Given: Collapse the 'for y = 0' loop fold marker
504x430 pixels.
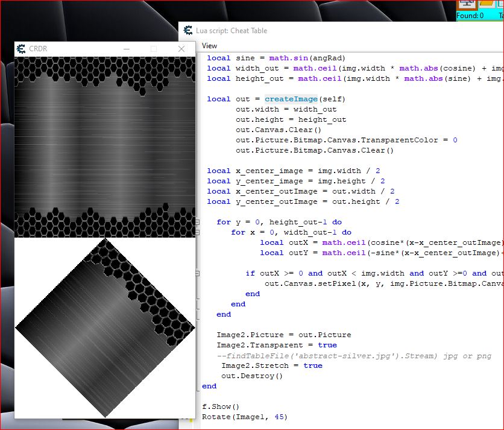Looking at the screenshot, I should (198, 223).
